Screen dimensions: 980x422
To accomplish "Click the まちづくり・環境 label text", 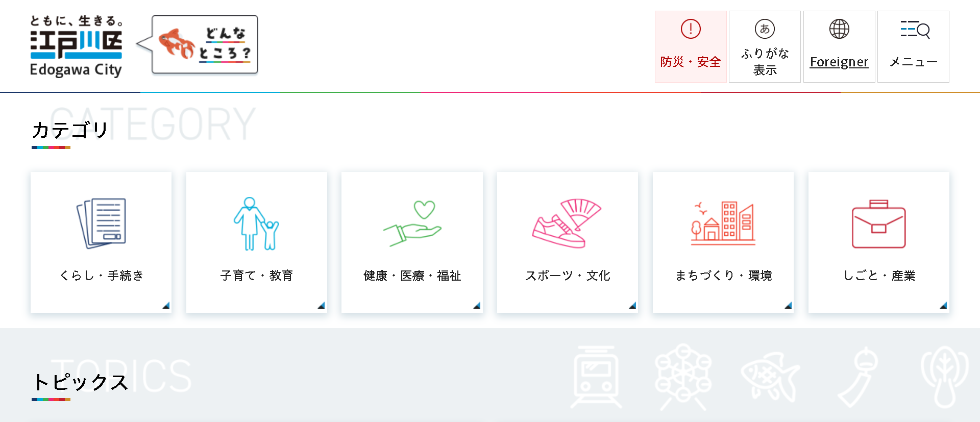I will click(723, 276).
